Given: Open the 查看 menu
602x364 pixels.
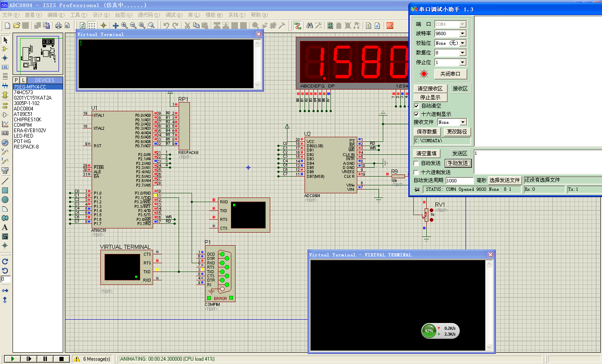Looking at the screenshot, I should (33, 15).
